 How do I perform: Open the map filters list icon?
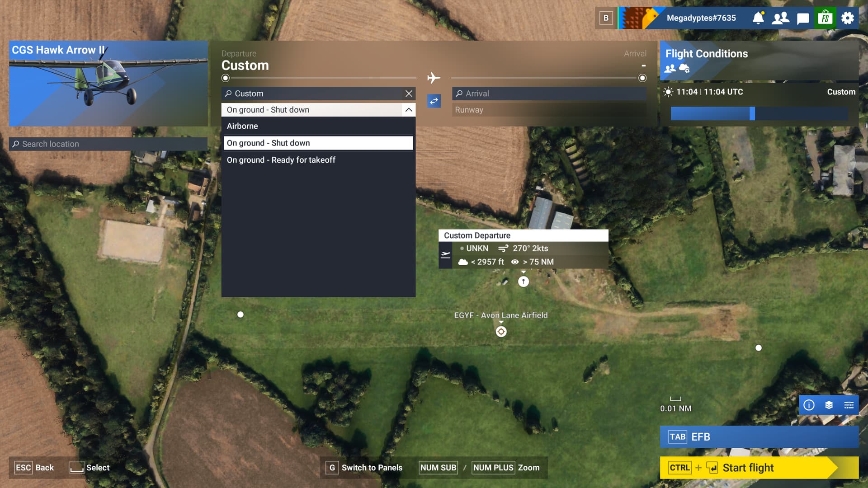[x=849, y=405]
